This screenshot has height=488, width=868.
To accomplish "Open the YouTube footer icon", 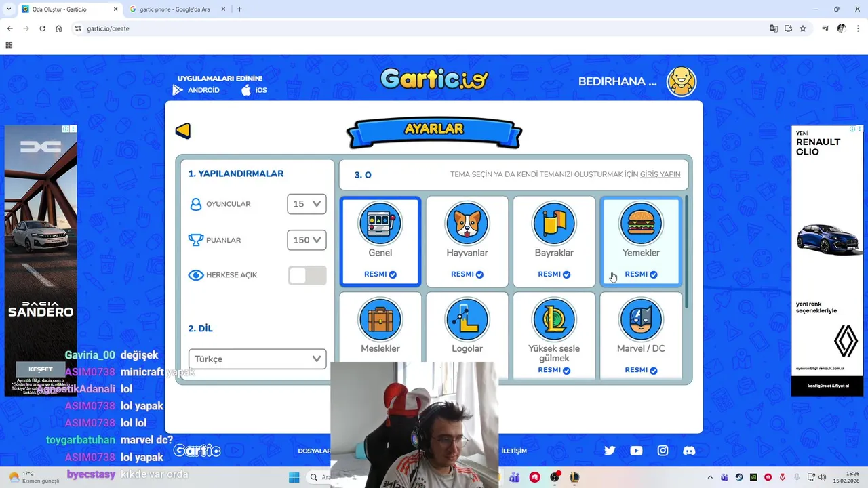I will (x=636, y=451).
